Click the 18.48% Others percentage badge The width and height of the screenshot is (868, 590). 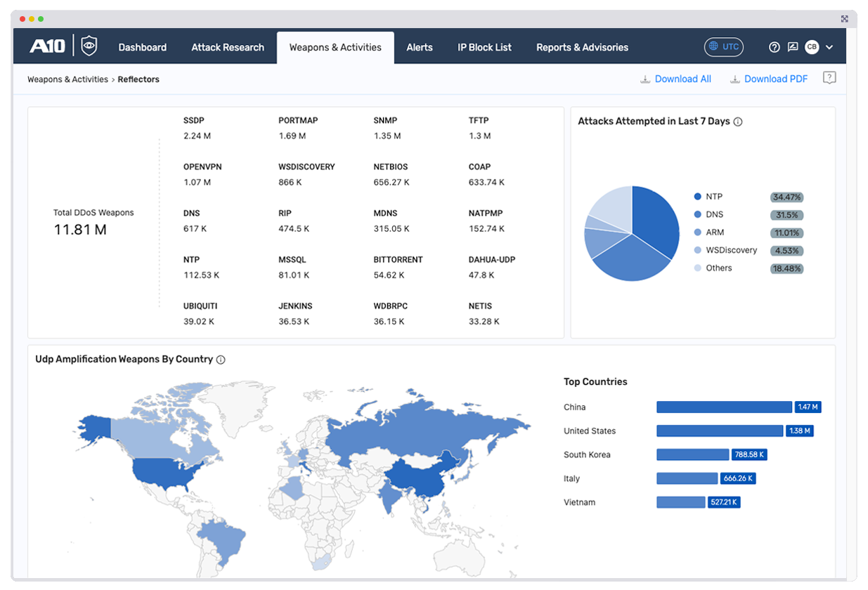tap(787, 268)
